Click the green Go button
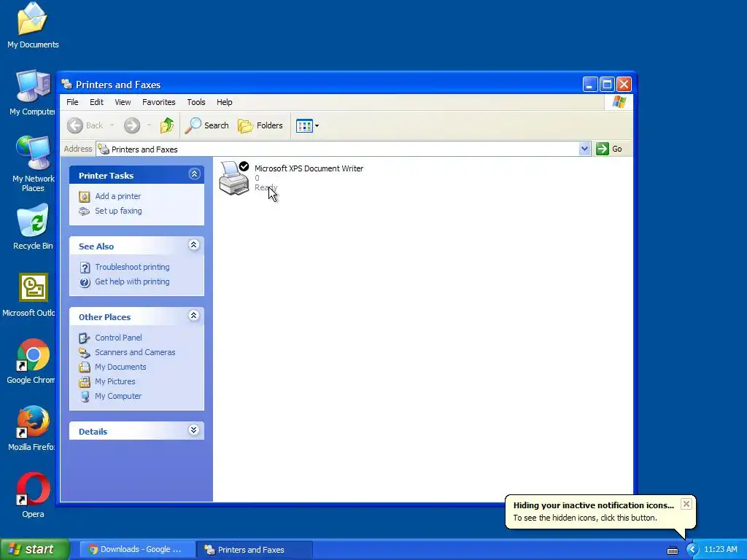The image size is (747, 560). [609, 149]
